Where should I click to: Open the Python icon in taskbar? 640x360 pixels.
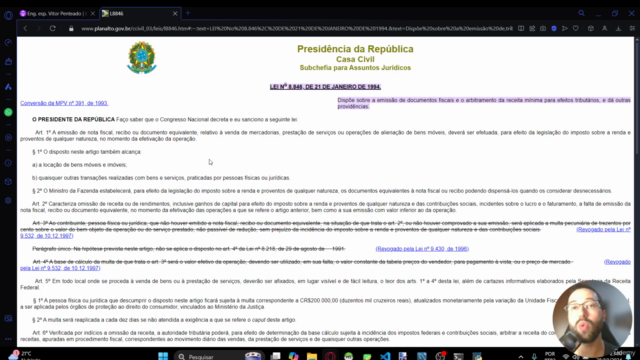pyautogui.click(x=477, y=356)
